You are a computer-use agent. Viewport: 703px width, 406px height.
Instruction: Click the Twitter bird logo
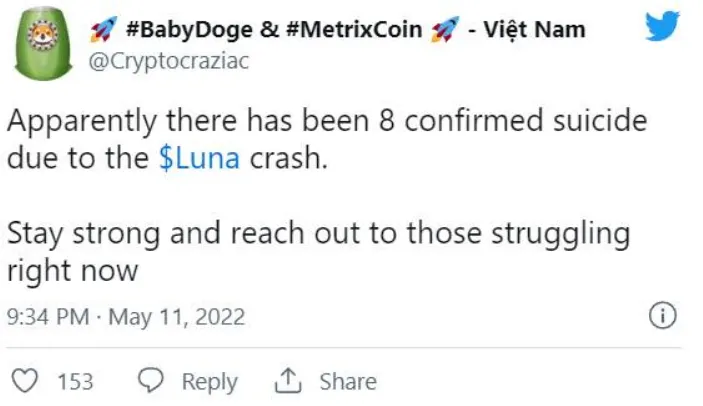[661, 29]
